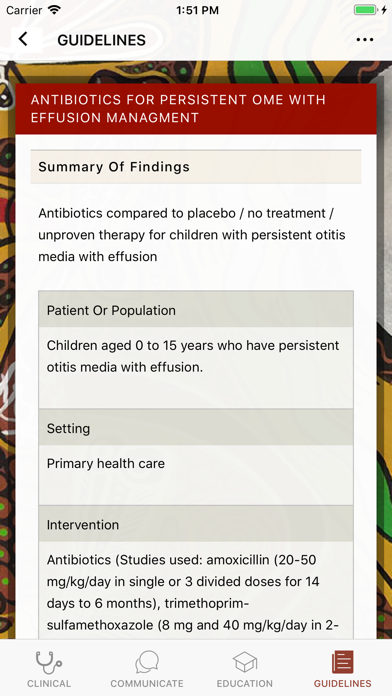Tap the Wi-Fi signal icon

click(x=55, y=10)
